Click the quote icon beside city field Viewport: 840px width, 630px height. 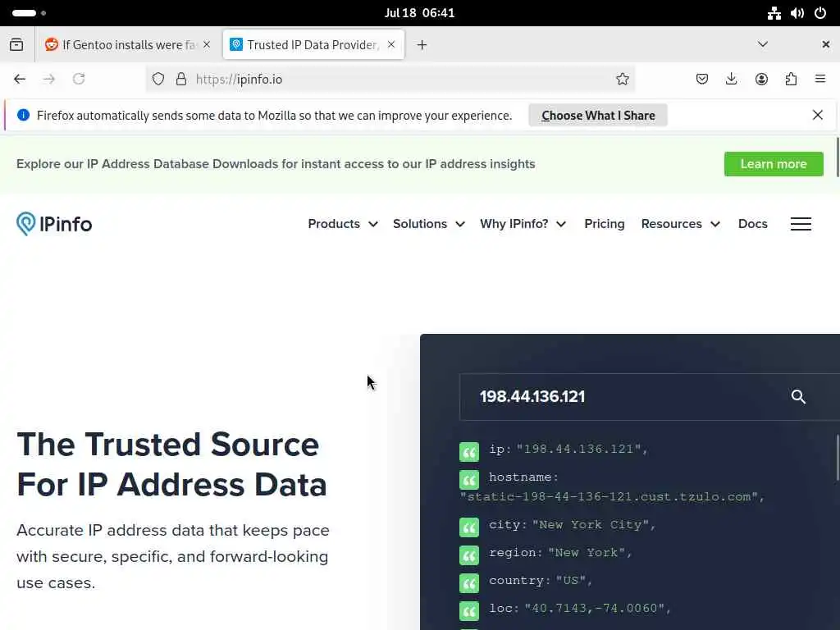tap(468, 527)
